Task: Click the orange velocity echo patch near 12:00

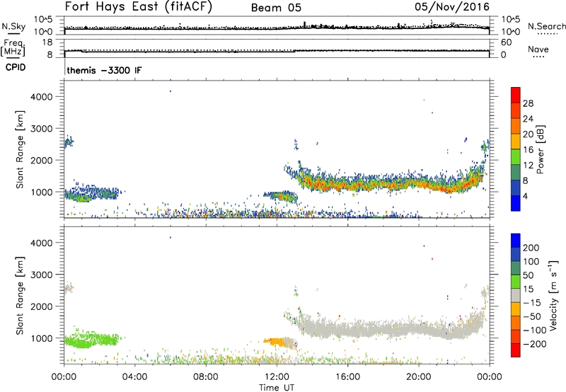Action: (276, 341)
